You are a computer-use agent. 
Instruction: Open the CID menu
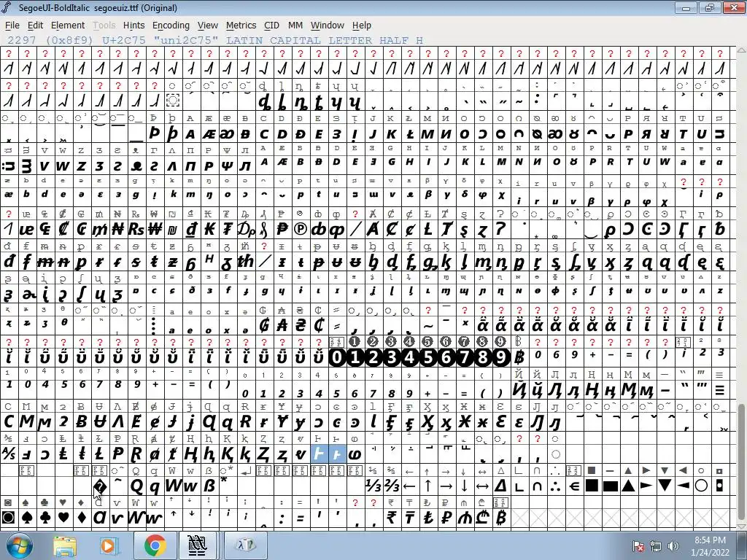[x=271, y=26]
